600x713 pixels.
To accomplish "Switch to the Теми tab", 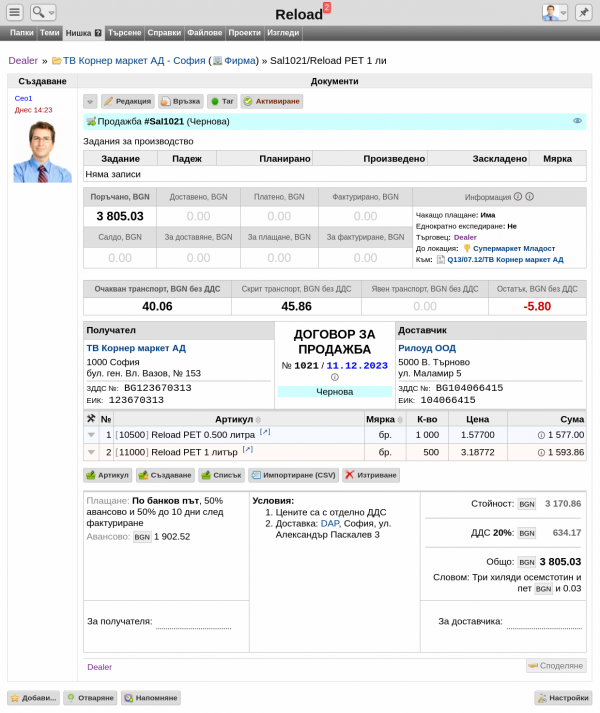I will point(50,33).
